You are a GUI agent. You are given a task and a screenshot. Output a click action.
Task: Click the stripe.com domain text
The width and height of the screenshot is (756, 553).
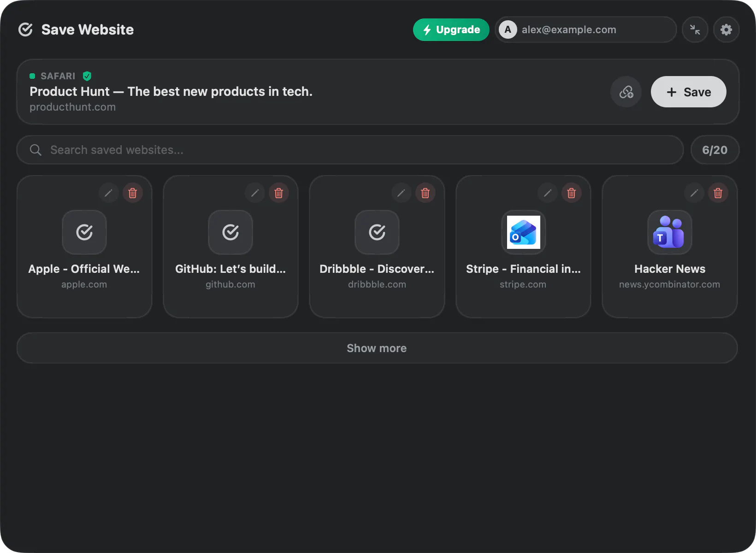point(523,284)
